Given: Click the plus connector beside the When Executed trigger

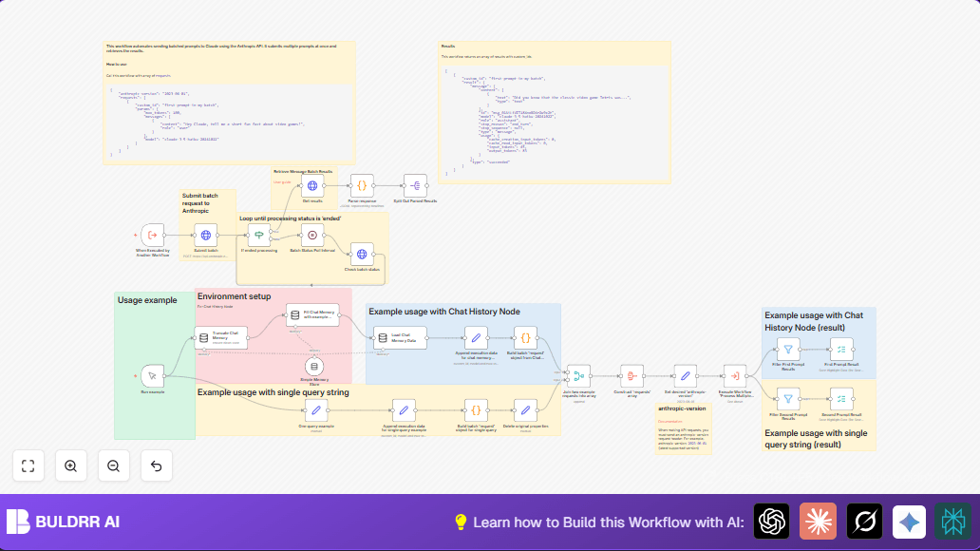Looking at the screenshot, I should point(135,236).
